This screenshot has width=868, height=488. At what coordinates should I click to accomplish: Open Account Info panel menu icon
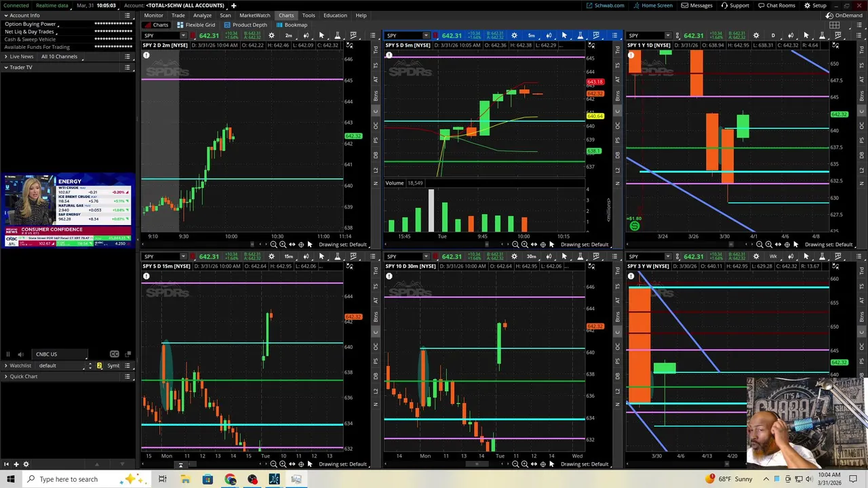(x=127, y=15)
